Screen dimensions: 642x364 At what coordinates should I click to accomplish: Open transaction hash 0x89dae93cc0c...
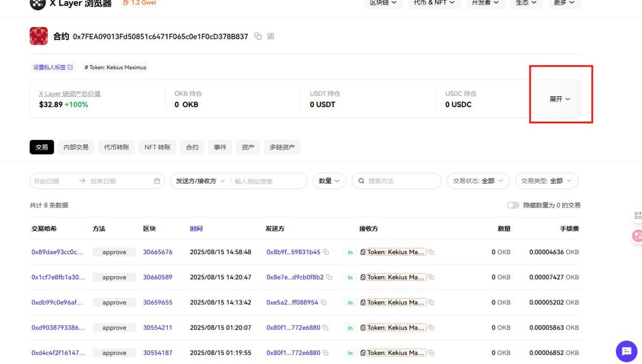point(57,252)
